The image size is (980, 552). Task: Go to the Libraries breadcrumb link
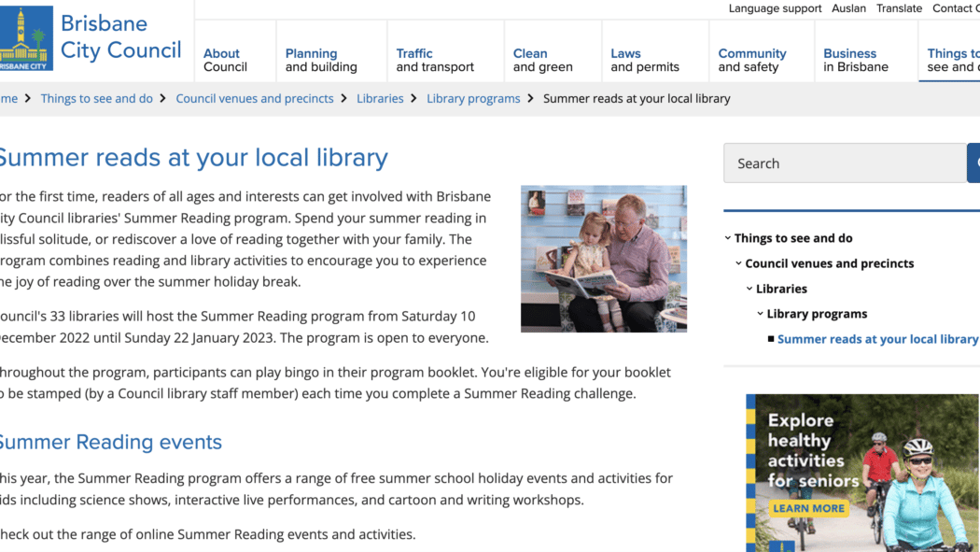380,99
